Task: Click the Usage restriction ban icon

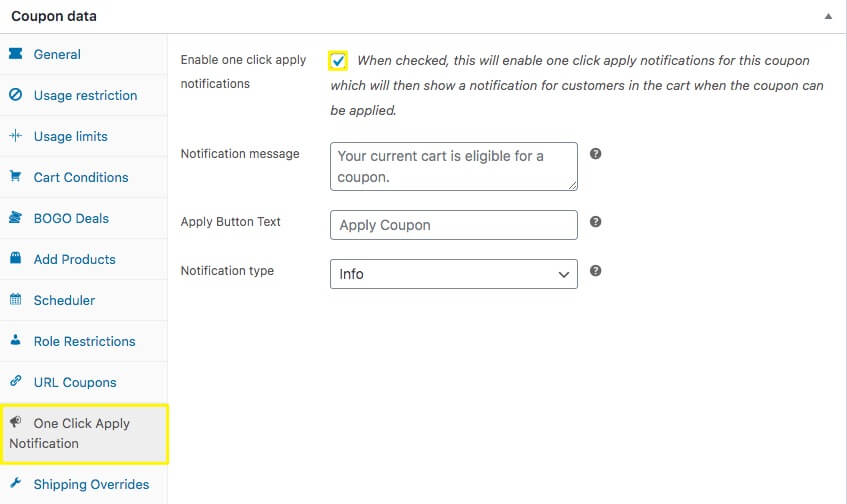Action: (x=15, y=95)
